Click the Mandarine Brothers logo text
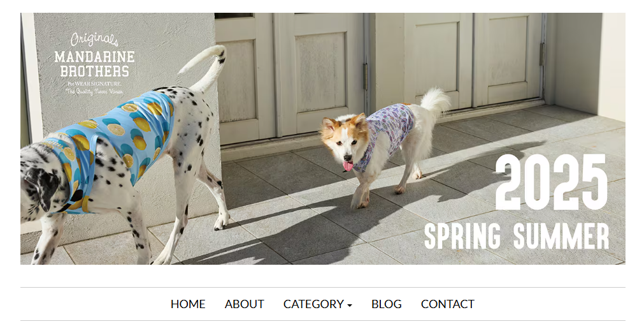Image resolution: width=644 pixels, height=333 pixels. click(94, 64)
